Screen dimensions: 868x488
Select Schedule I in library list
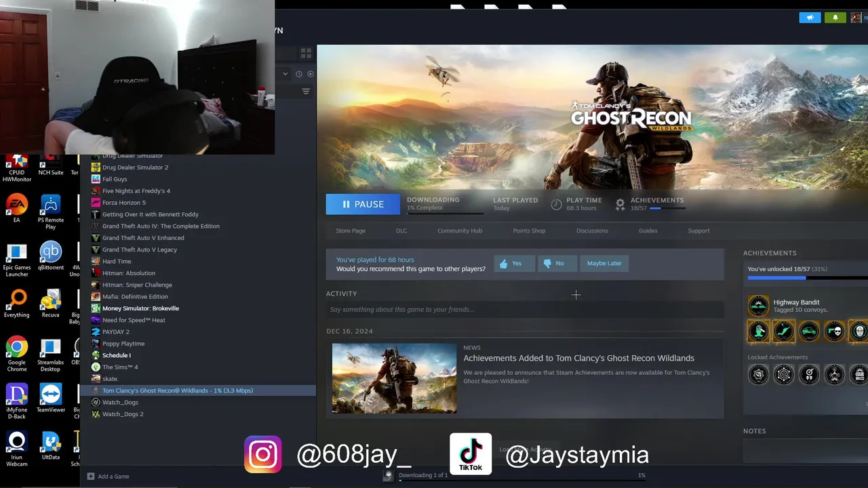click(117, 355)
